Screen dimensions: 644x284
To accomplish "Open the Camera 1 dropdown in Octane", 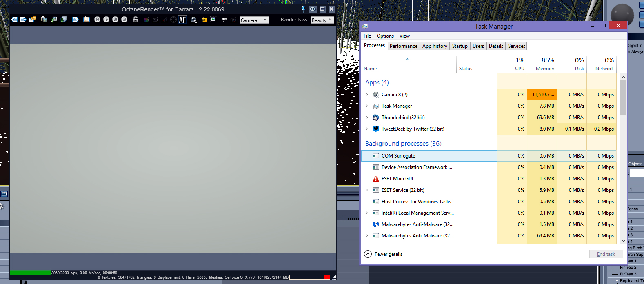I will [x=254, y=20].
